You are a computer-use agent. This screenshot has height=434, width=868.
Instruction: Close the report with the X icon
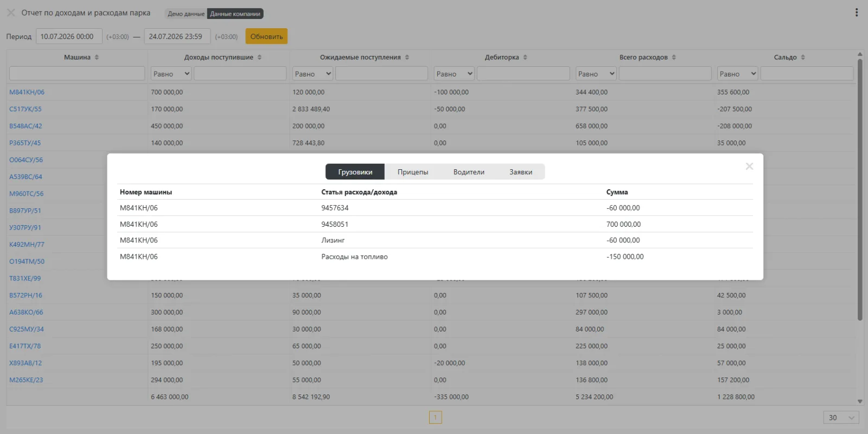[x=11, y=12]
